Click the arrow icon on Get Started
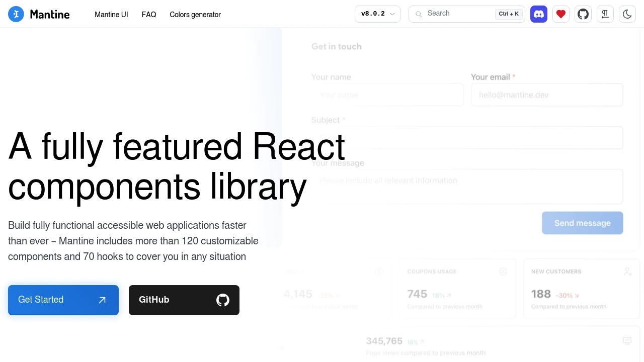The width and height of the screenshot is (644, 362). pos(102,300)
